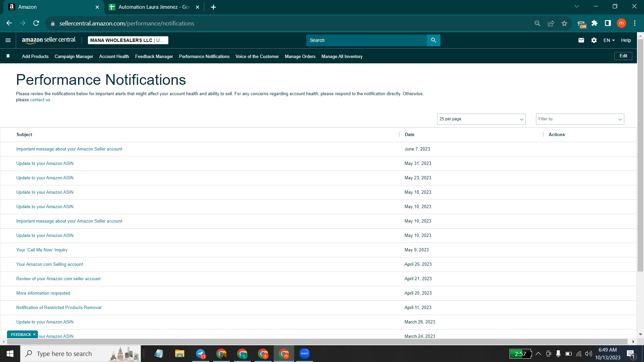This screenshot has height=362, width=644.
Task: Close the Automation Laura Jimenez tab
Action: [x=198, y=7]
